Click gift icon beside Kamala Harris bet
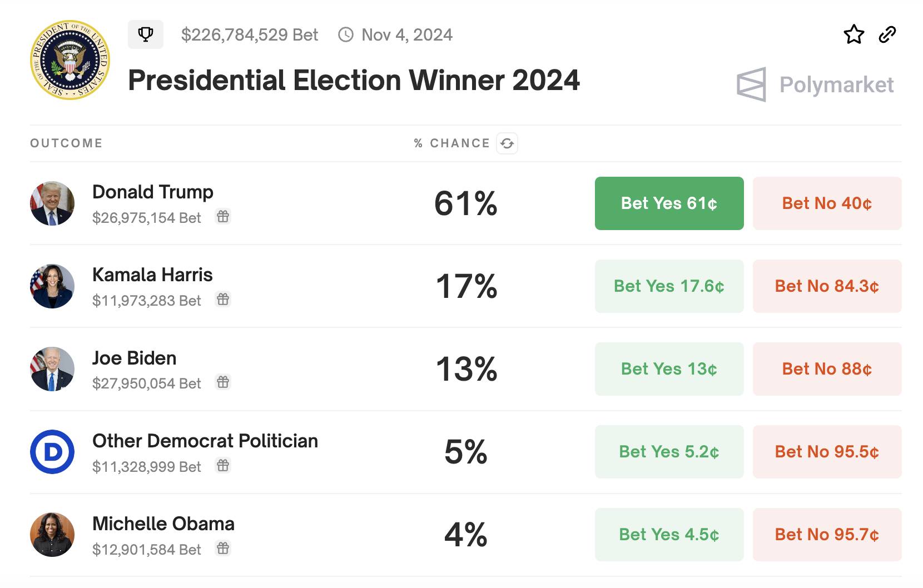 pyautogui.click(x=223, y=300)
